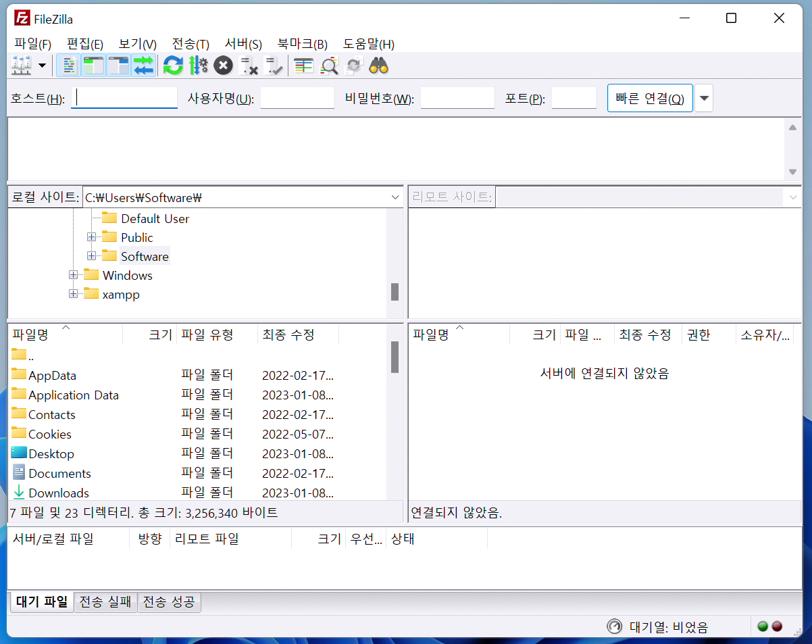
Task: Switch to the 전송 성공 tab
Action: (x=169, y=602)
